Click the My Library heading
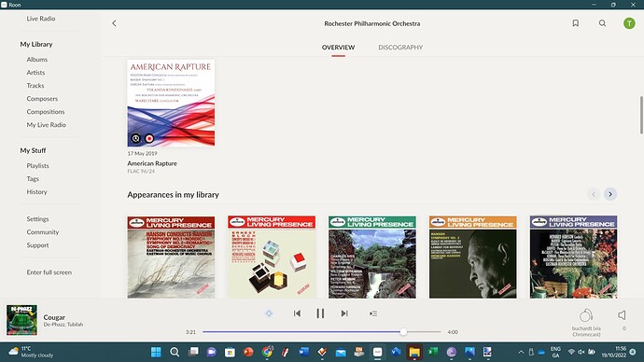 pos(36,45)
